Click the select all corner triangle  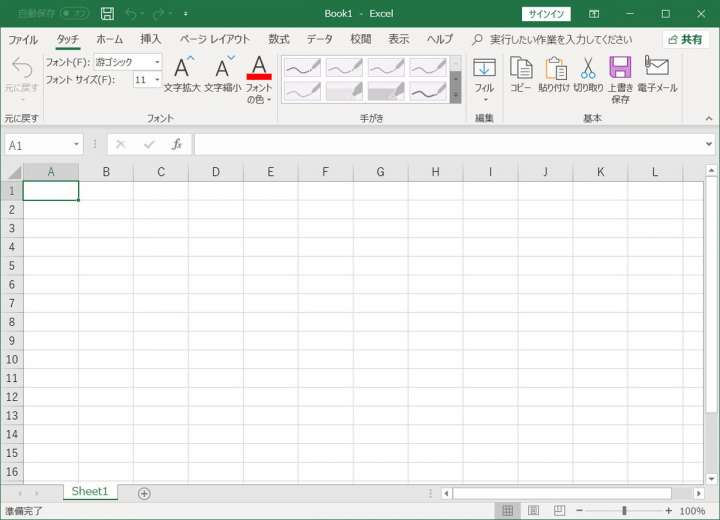pos(14,172)
